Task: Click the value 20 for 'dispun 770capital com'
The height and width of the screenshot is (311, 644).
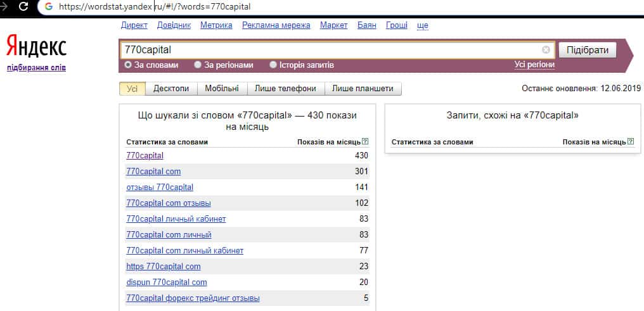Action: click(364, 282)
